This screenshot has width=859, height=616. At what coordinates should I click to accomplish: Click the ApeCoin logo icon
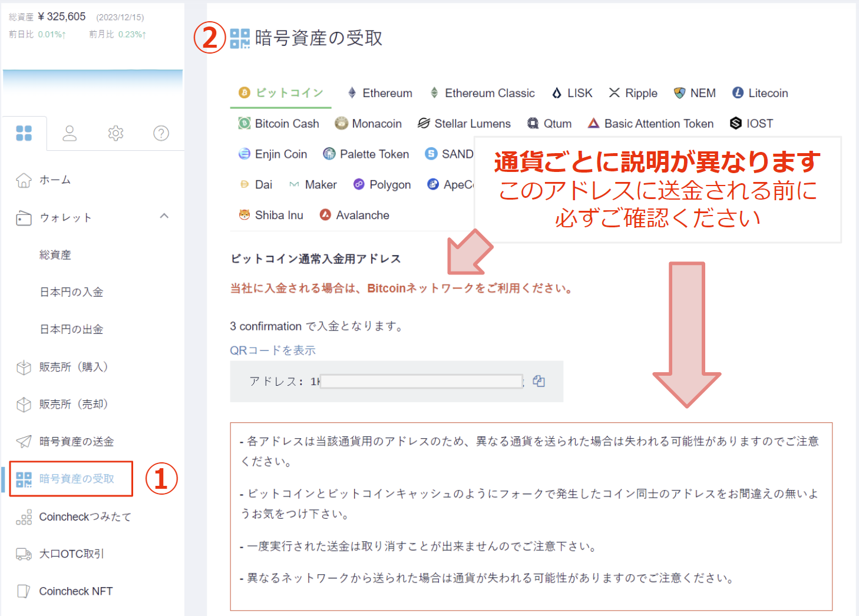(433, 184)
